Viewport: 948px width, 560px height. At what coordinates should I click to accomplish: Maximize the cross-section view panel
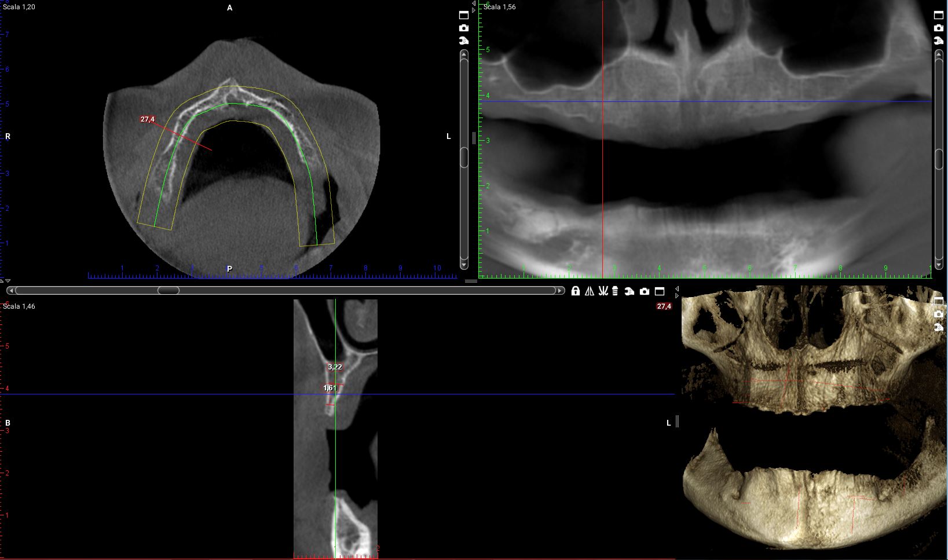pyautogui.click(x=660, y=291)
